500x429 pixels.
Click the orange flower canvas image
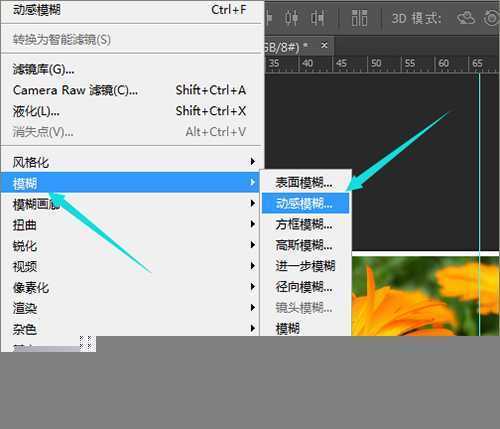[425, 296]
